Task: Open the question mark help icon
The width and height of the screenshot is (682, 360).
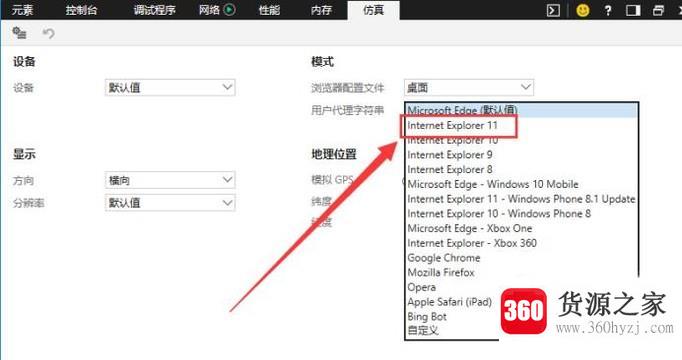Action: point(608,10)
